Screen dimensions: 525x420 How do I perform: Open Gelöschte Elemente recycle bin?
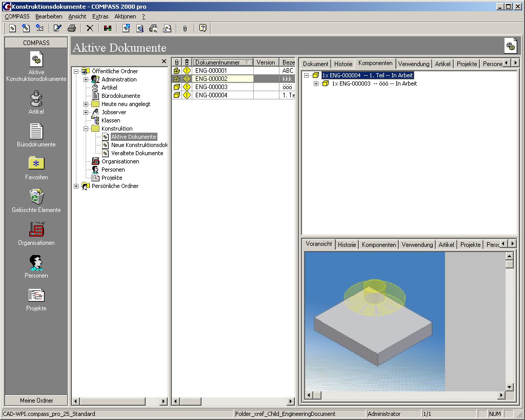click(x=36, y=201)
